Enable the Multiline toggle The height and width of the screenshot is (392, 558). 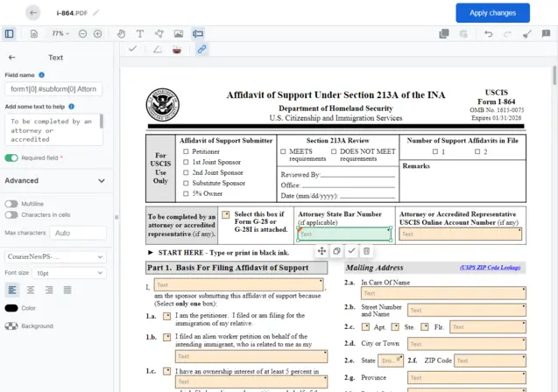(x=11, y=203)
